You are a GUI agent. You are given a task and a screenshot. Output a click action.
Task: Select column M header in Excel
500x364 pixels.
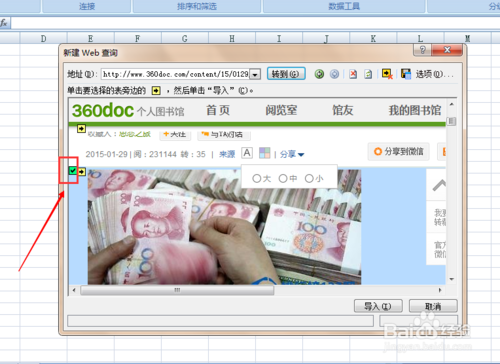[x=467, y=38]
